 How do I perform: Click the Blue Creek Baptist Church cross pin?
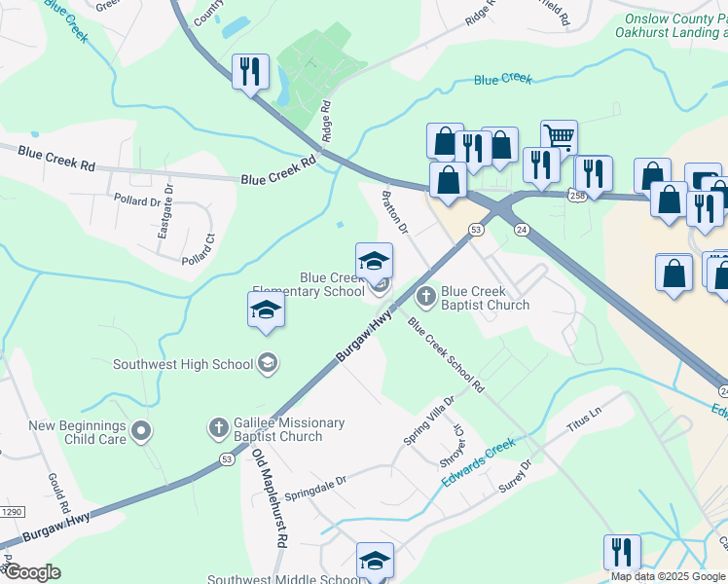[426, 297]
